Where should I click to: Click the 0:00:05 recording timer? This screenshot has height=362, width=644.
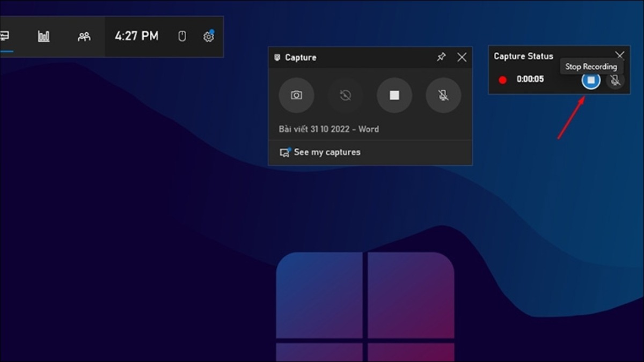pyautogui.click(x=530, y=79)
